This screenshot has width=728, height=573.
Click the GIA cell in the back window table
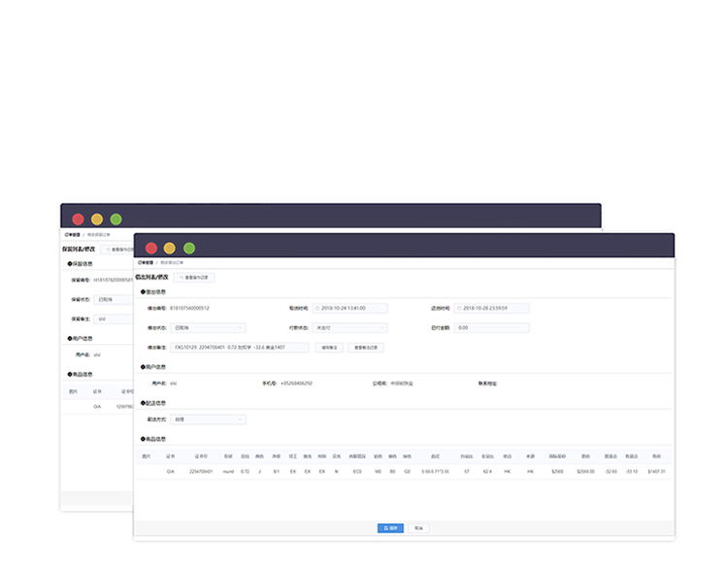coord(97,407)
